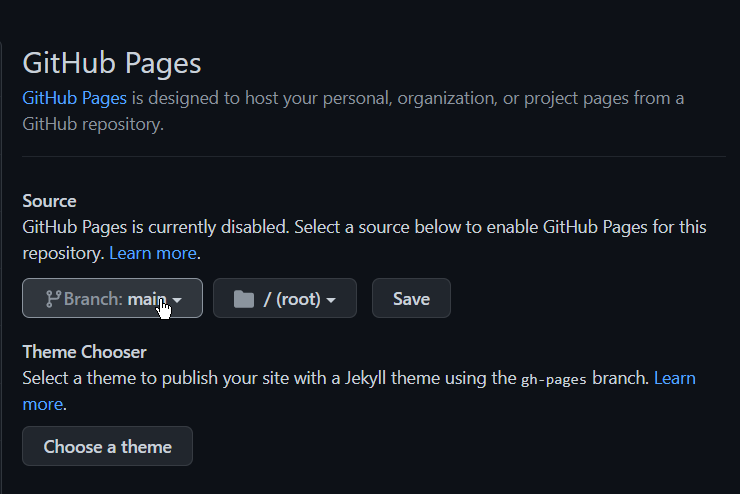The height and width of the screenshot is (494, 740).
Task: Click the GitHub Pages heading
Action: (x=112, y=63)
